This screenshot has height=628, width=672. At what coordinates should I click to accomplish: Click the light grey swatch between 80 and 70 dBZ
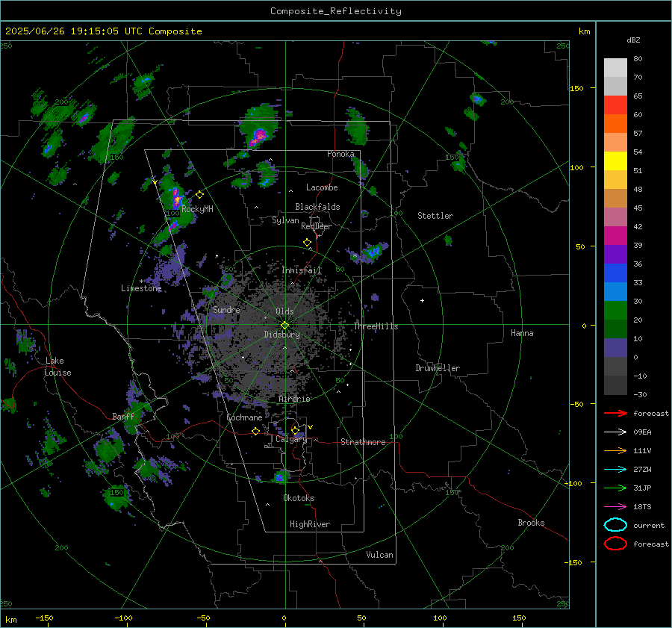tap(615, 68)
